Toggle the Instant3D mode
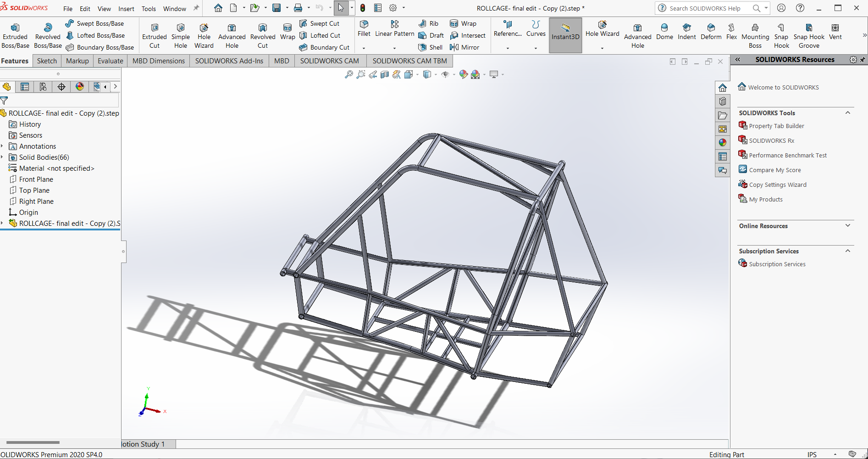 [565, 35]
